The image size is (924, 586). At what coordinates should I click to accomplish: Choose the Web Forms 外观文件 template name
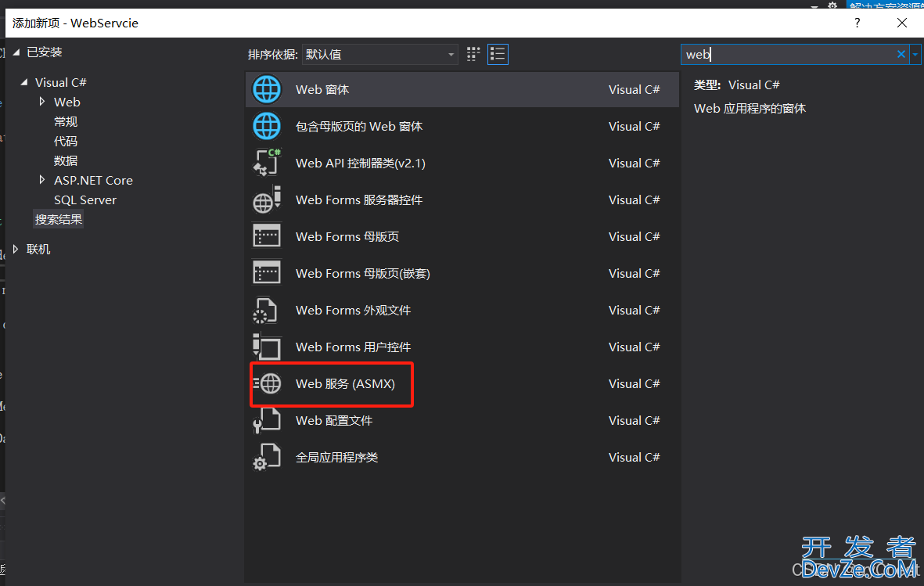tap(353, 310)
